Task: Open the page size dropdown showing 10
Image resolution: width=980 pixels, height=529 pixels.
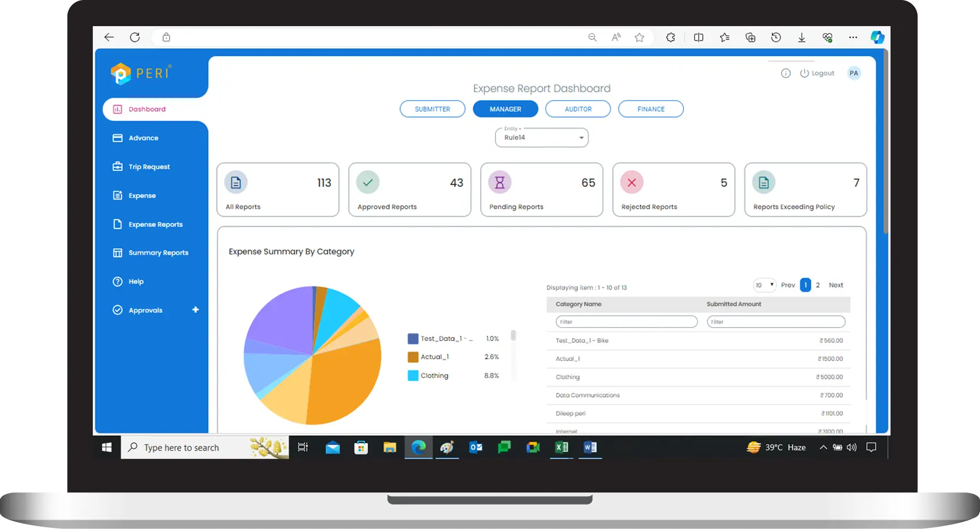Action: click(x=764, y=285)
